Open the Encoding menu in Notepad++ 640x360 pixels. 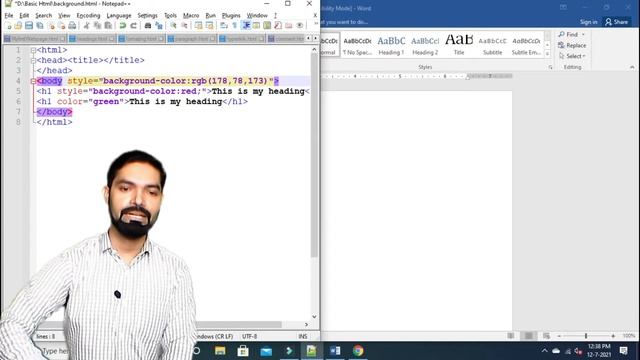point(88,16)
